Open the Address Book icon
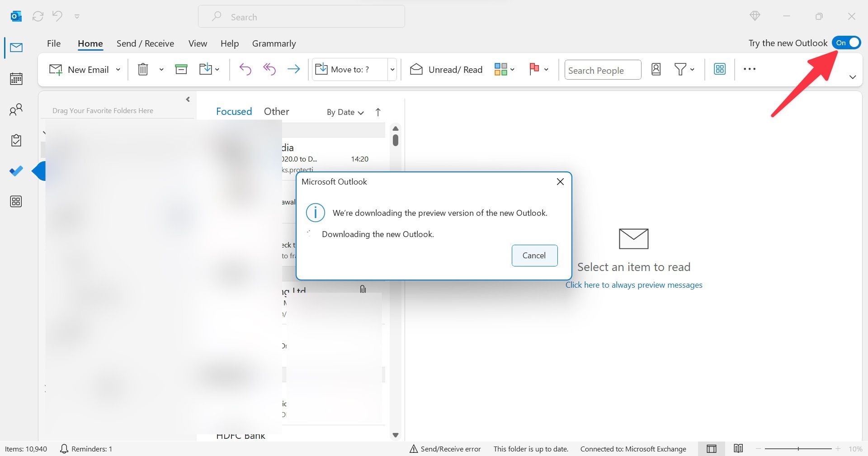Image resolution: width=868 pixels, height=456 pixels. pyautogui.click(x=656, y=69)
